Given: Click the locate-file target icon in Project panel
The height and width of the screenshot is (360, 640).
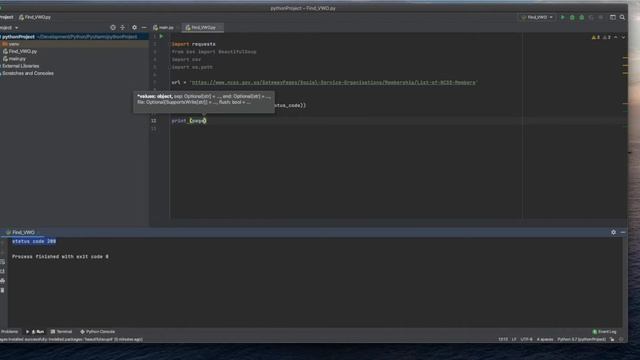Looking at the screenshot, I should click(x=113, y=27).
